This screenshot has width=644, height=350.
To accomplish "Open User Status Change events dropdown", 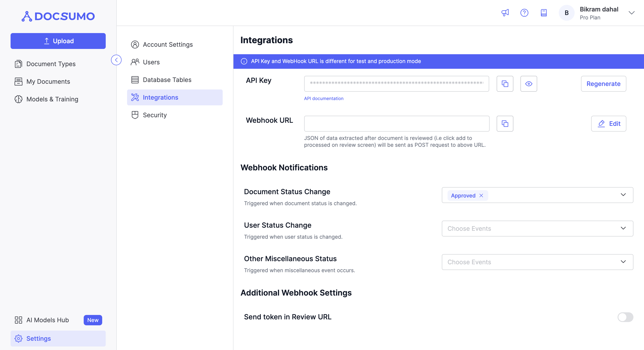I will (x=537, y=228).
